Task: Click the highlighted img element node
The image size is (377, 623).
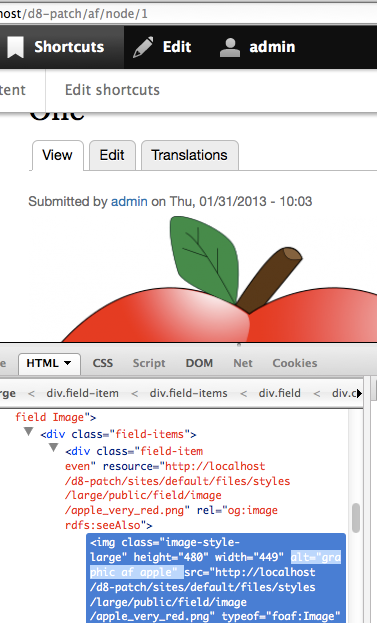Action: (216, 579)
